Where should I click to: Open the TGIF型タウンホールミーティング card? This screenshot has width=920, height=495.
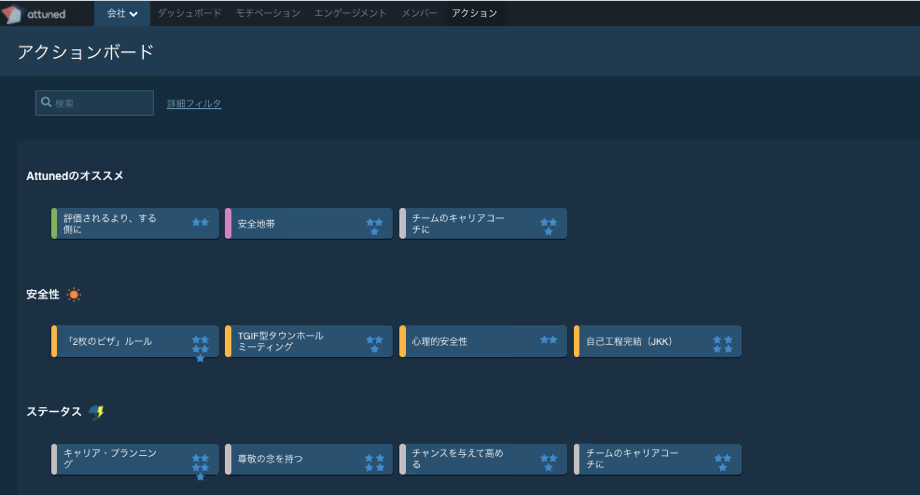point(309,341)
